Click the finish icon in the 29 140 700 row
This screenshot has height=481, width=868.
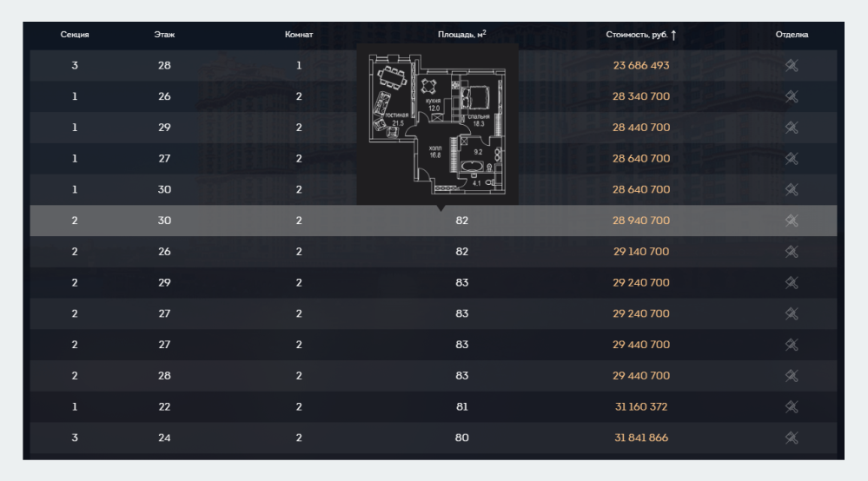[x=792, y=252]
